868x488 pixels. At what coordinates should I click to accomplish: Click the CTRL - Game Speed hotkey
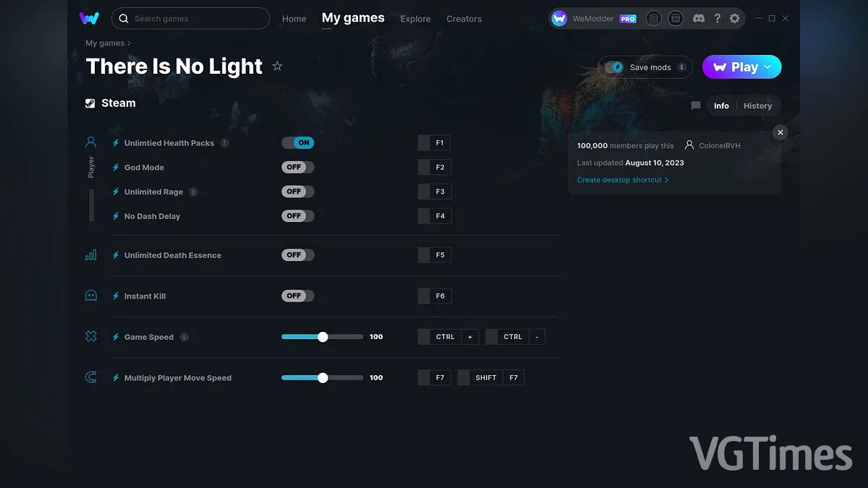coord(515,337)
